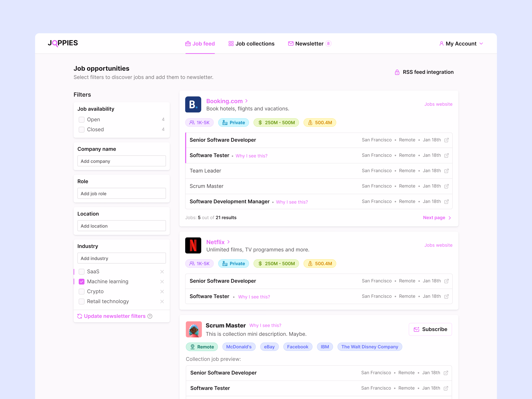Click the RSS feed integration lock icon
The width and height of the screenshot is (532, 399).
[397, 72]
